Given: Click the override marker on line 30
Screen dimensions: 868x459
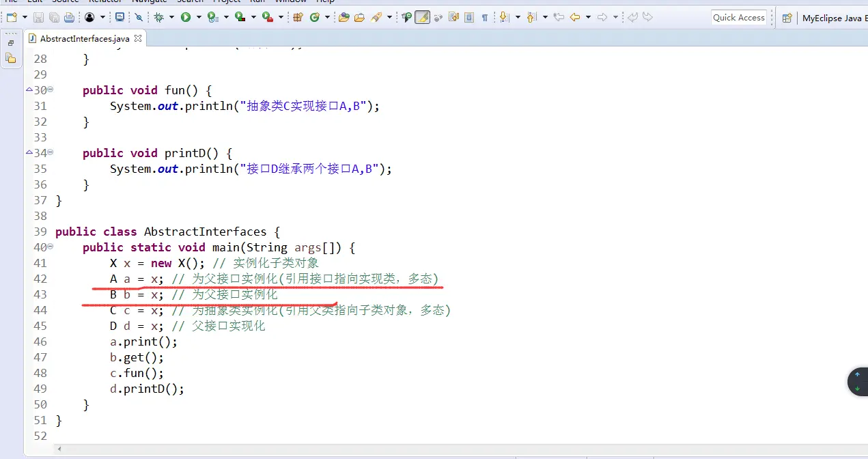Looking at the screenshot, I should pyautogui.click(x=29, y=90).
